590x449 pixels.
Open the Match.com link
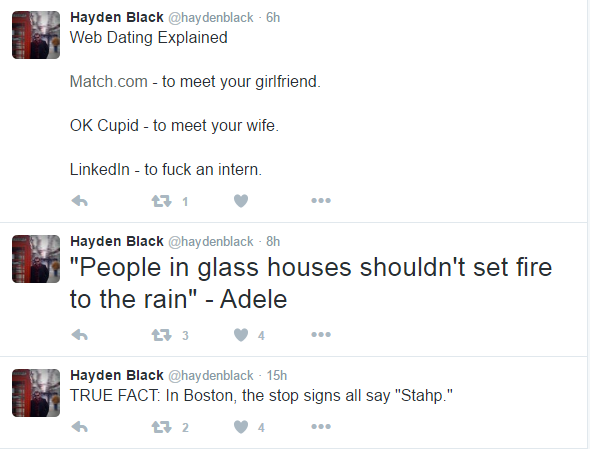(109, 81)
